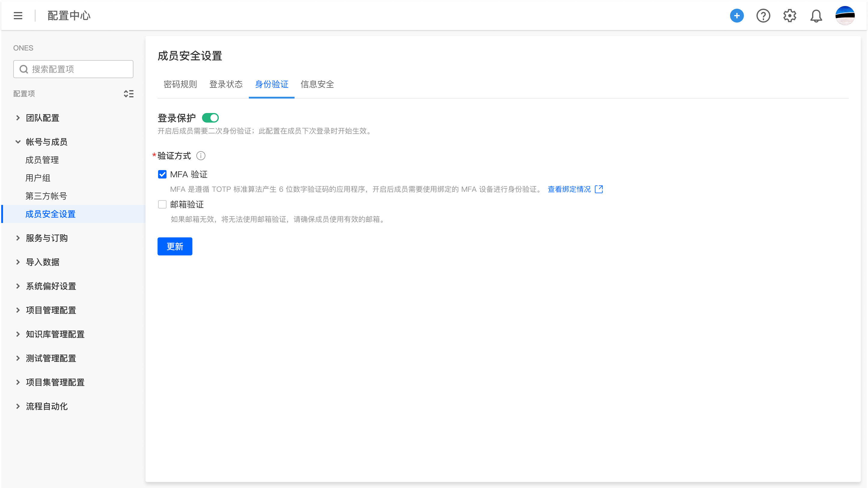Open the 查看绑定情况 link

click(569, 189)
